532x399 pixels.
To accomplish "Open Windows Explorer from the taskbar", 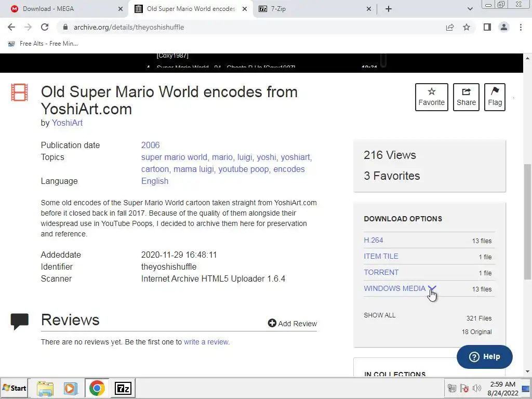I will [45, 388].
